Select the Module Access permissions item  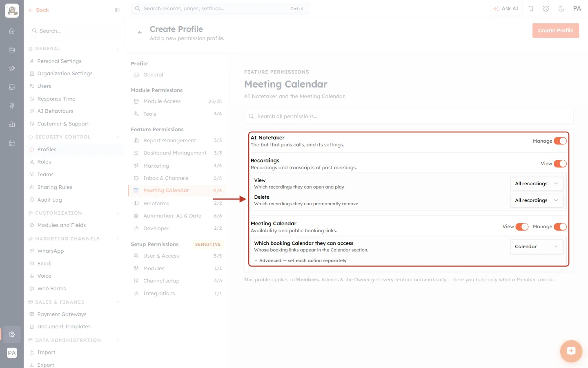(177, 101)
